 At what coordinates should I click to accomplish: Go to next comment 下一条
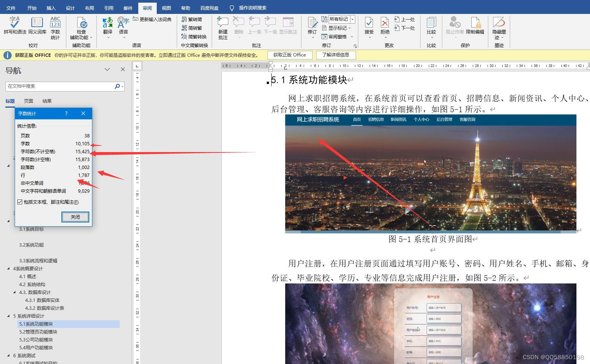point(271,25)
